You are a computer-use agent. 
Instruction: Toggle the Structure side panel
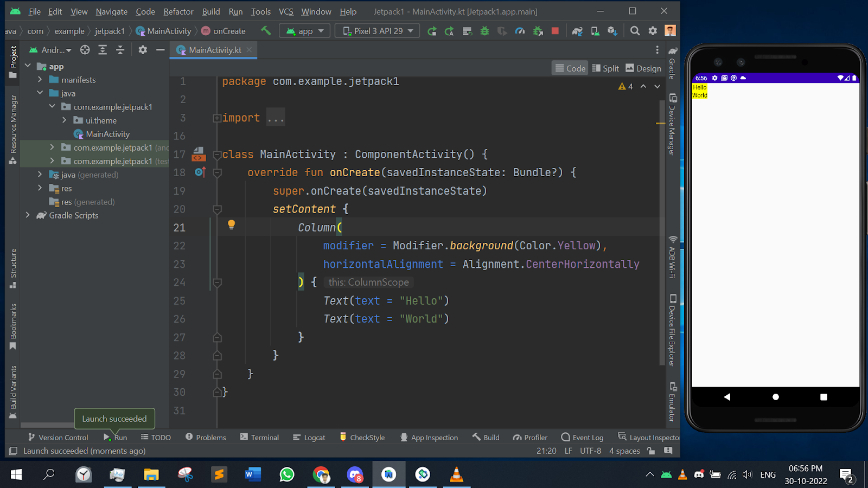[x=13, y=268]
